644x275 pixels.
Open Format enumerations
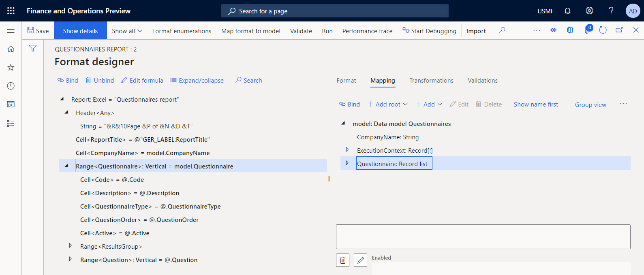tap(182, 31)
